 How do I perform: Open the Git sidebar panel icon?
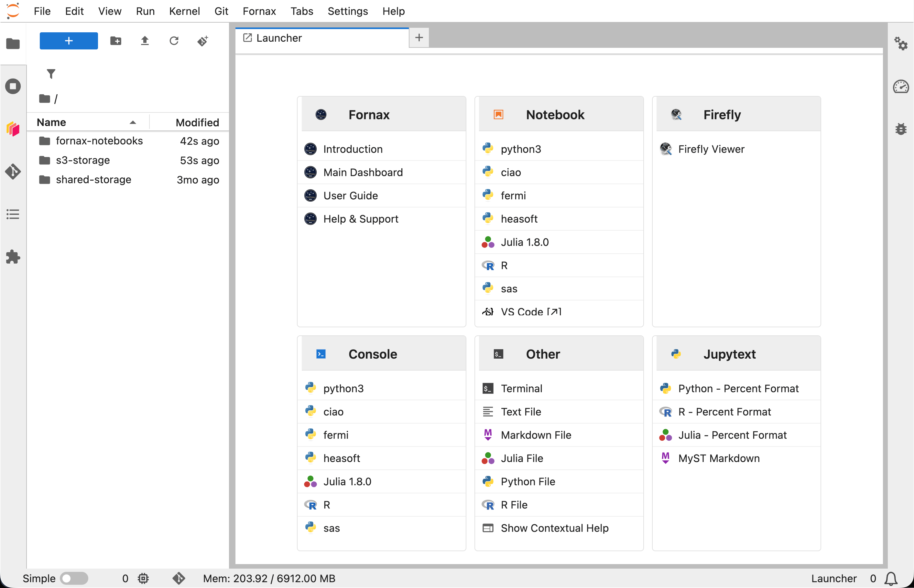coord(13,172)
